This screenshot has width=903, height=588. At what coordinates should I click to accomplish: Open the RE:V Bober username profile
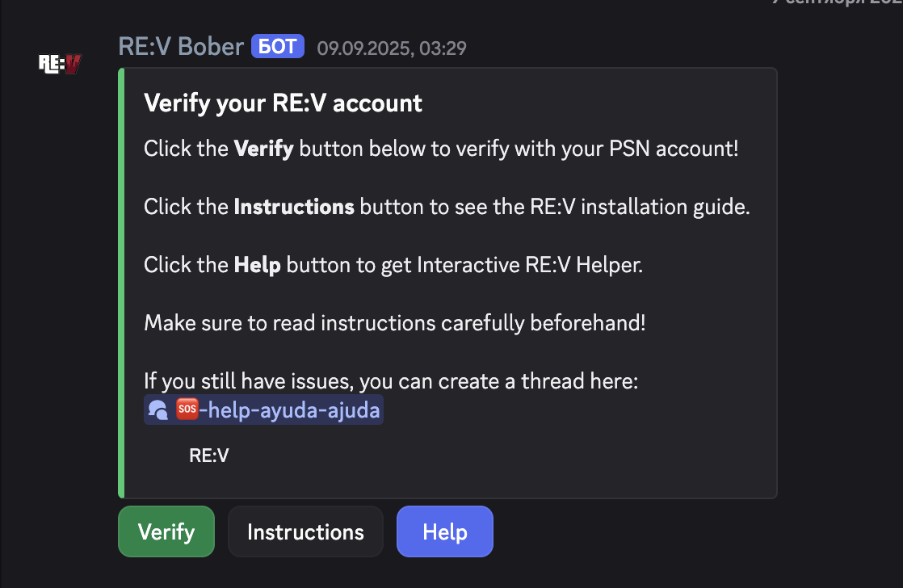tap(181, 47)
